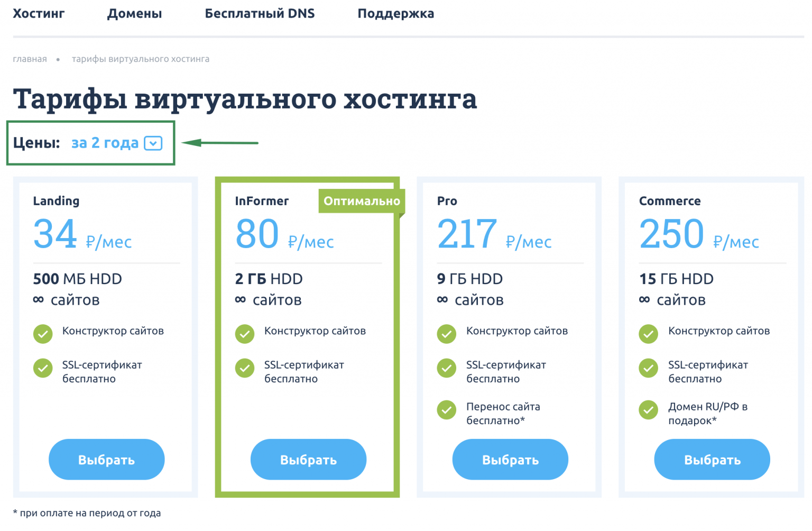Viewport: 812px width, 531px height.
Task: Go to Бесплатный DNS section
Action: coord(260,14)
